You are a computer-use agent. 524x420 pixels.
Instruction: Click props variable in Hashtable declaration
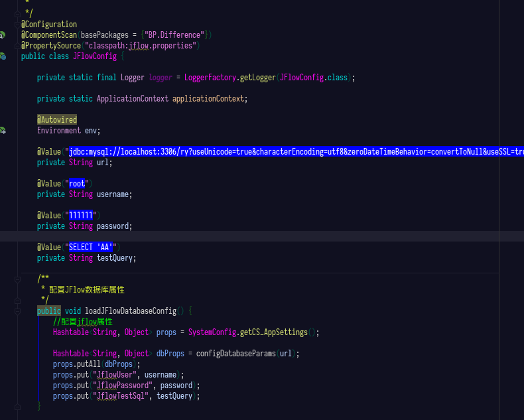[166, 332]
